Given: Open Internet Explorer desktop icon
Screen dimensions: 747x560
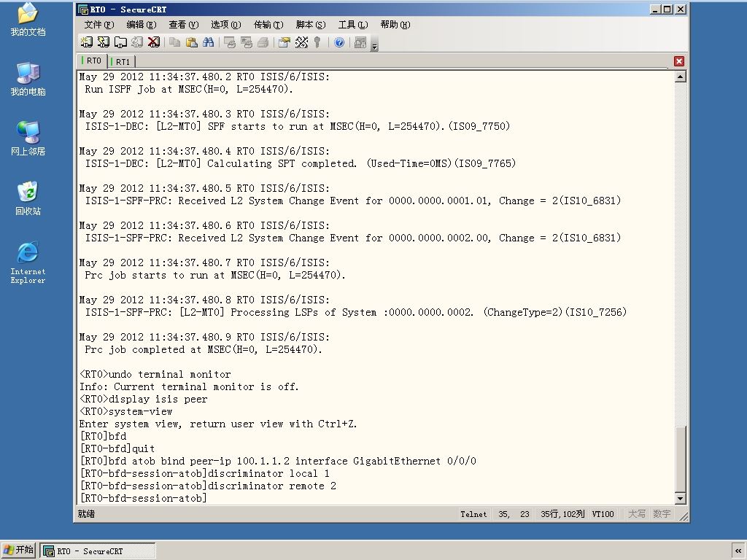Looking at the screenshot, I should pos(28,262).
